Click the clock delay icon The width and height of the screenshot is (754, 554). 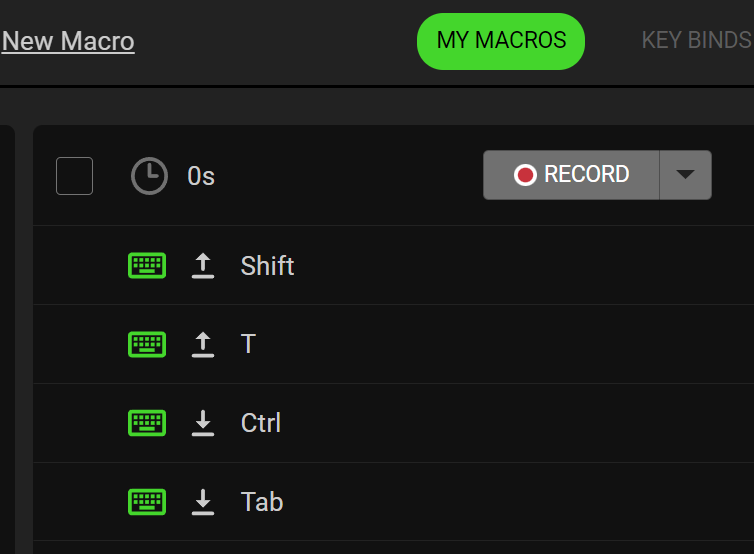tap(149, 176)
